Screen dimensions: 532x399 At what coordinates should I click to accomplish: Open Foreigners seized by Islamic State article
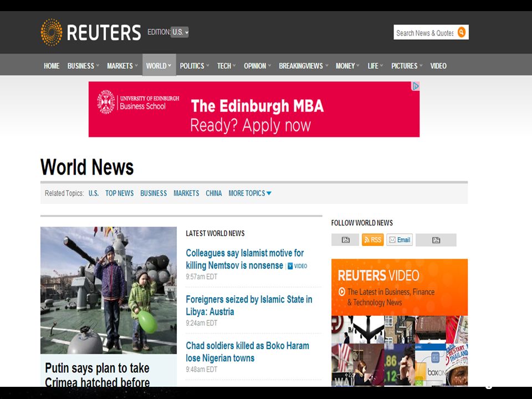coord(249,305)
